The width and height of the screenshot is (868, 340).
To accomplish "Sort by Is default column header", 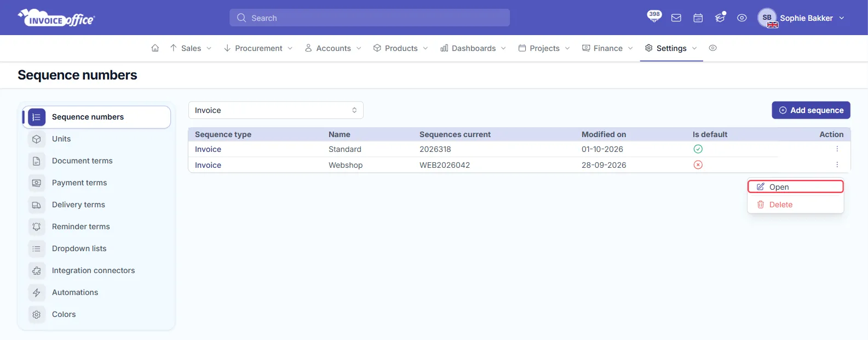I will [x=710, y=134].
